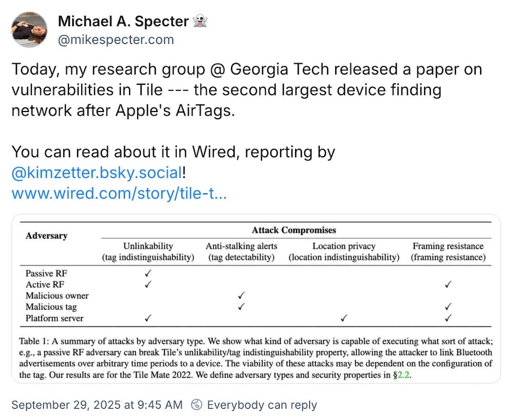Click the Malicious owner Anti-stalking alerts checkmark
The image size is (514, 420).
coord(242,296)
